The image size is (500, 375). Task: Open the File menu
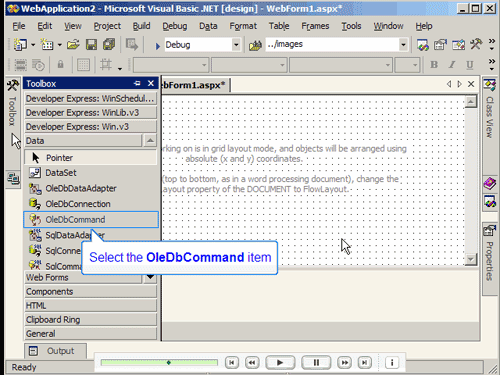[19, 26]
